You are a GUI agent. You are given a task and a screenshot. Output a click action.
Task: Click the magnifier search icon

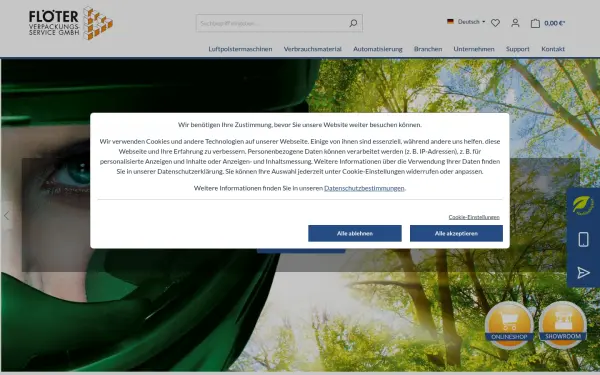pyautogui.click(x=353, y=23)
